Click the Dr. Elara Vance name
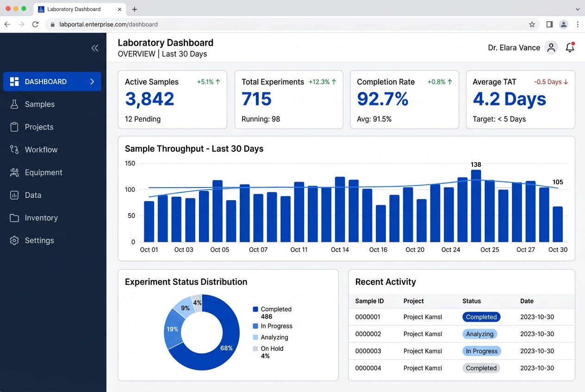Screen dimensions: 585x392 pyautogui.click(x=514, y=48)
